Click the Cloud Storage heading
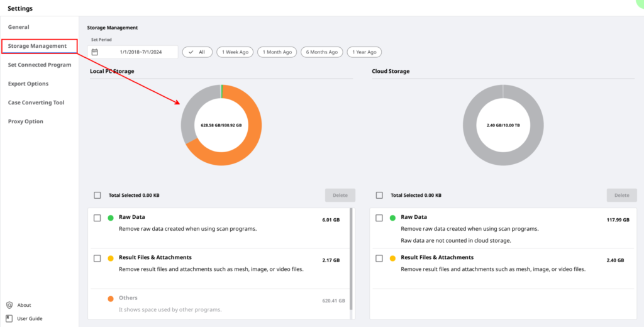Viewport: 644px width, 327px height. (x=391, y=71)
